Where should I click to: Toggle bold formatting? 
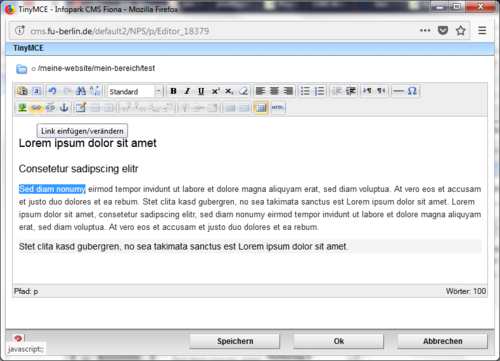click(x=173, y=91)
